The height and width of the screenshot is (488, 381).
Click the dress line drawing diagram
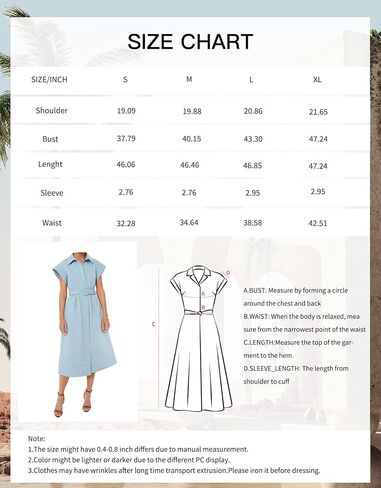click(199, 338)
